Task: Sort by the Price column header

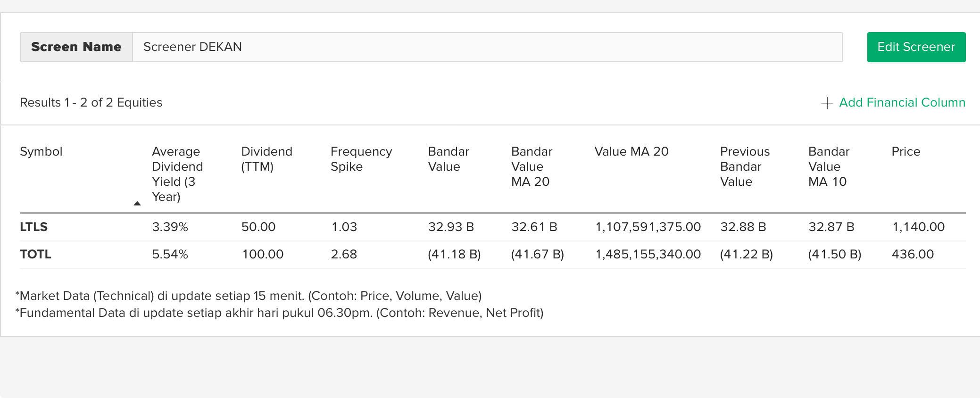Action: (905, 151)
